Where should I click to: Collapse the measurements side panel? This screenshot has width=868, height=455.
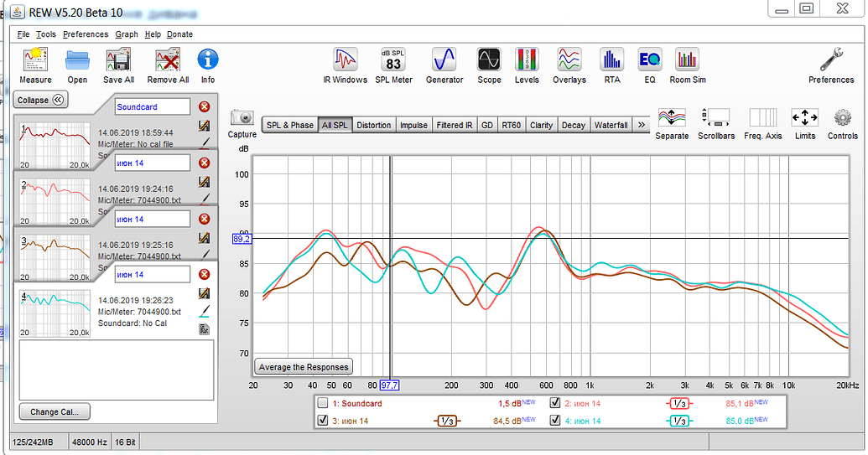click(40, 100)
